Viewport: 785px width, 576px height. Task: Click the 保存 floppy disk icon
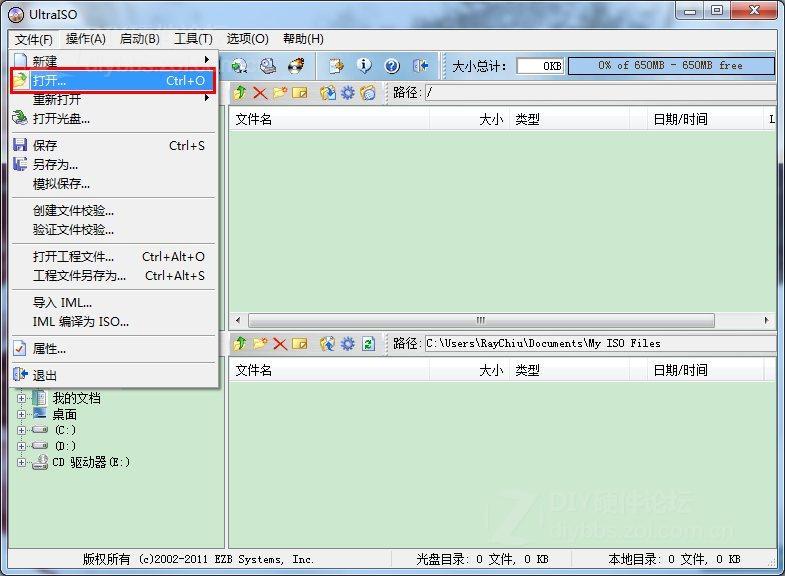coord(20,145)
